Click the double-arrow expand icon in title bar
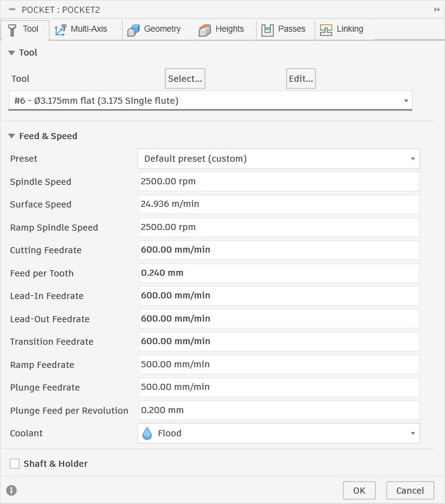The image size is (445, 504). click(x=436, y=10)
